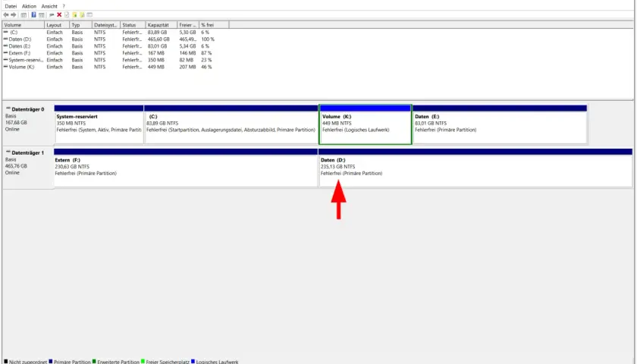Screen dimensions: 637x364
Task: Open the Datei menu
Action: click(x=11, y=6)
